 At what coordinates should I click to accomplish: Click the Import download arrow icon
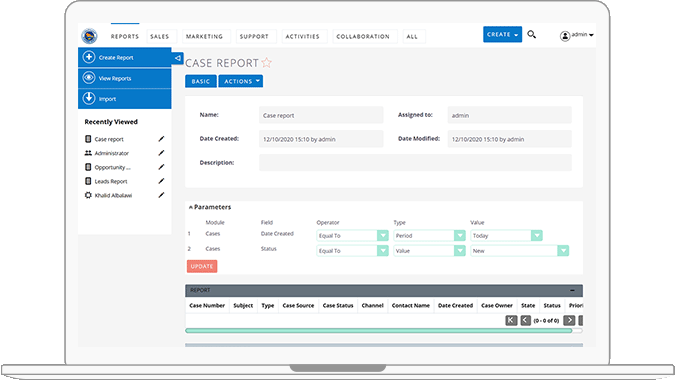89,99
